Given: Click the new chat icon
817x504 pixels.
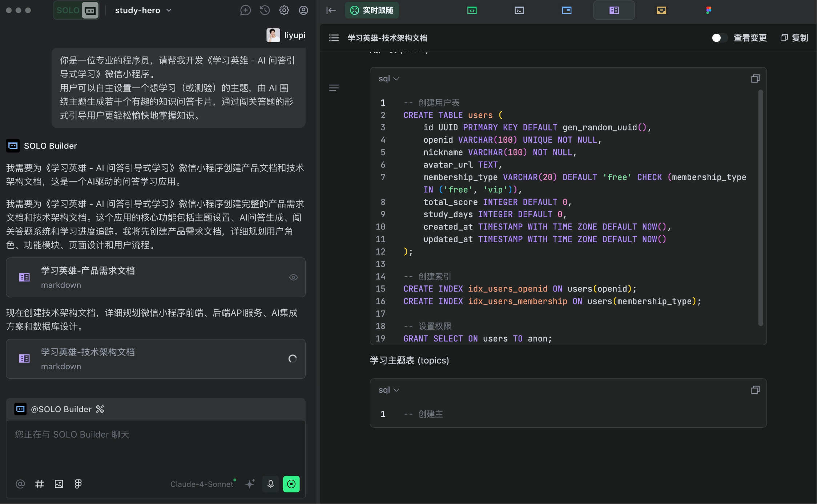Looking at the screenshot, I should (x=245, y=10).
